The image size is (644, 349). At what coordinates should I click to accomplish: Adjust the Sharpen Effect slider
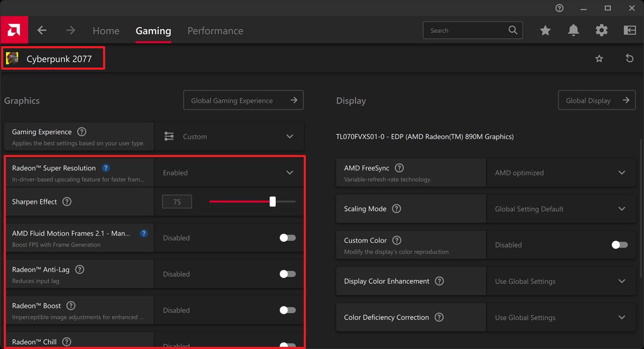click(x=272, y=201)
